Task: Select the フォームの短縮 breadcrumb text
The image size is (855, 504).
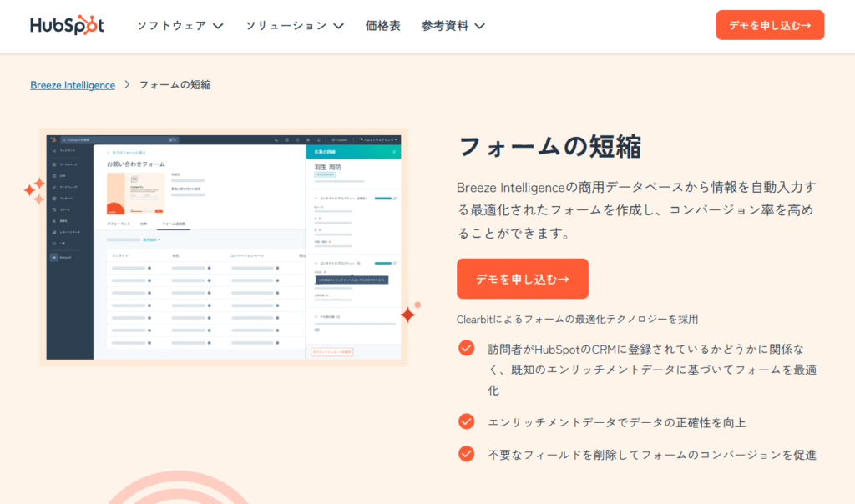Action: point(175,85)
